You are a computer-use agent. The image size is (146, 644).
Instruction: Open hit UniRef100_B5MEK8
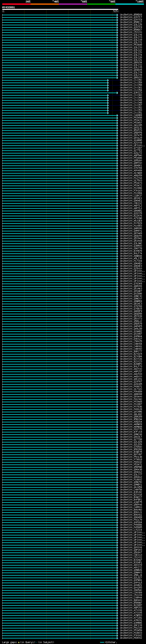[131, 15]
